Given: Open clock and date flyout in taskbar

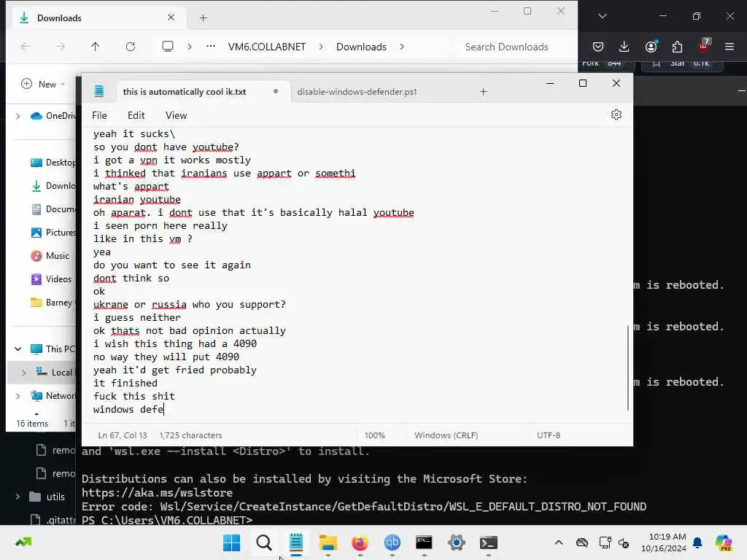Looking at the screenshot, I should pos(664,542).
